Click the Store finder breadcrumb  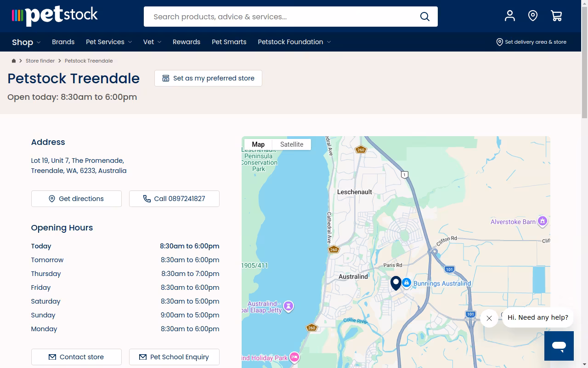(x=40, y=61)
